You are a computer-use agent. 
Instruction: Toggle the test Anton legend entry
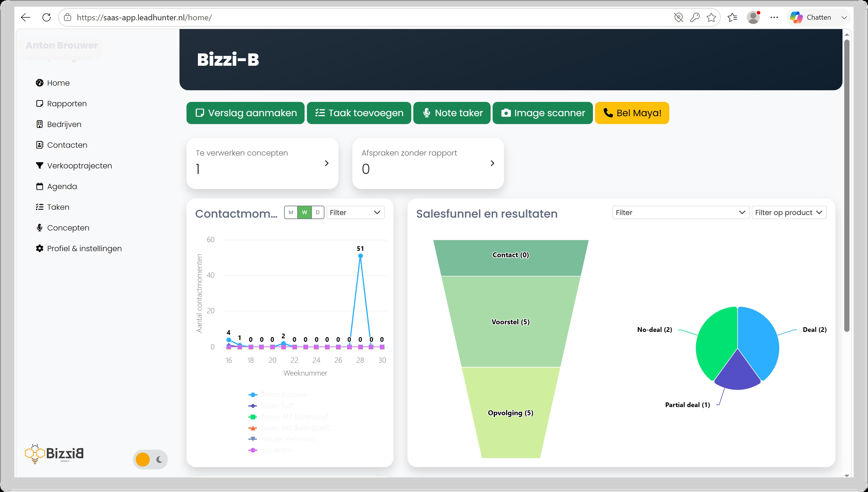(270, 450)
